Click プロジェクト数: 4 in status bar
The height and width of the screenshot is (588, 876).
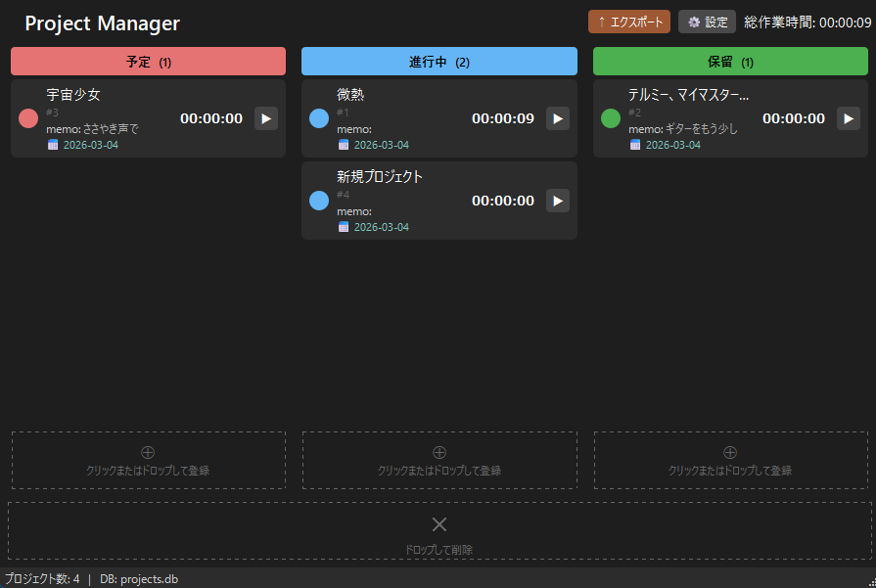point(42,579)
